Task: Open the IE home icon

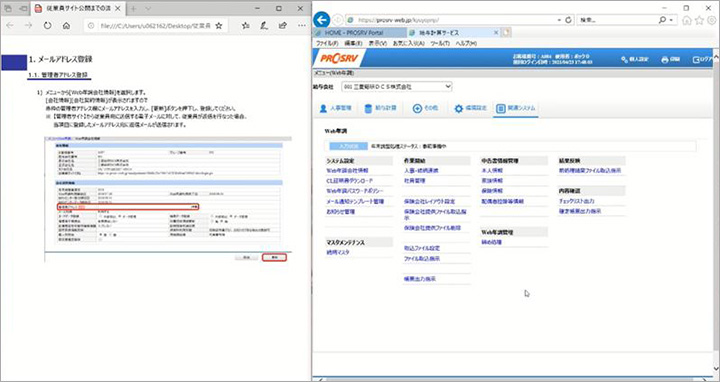Action: pyautogui.click(x=687, y=20)
